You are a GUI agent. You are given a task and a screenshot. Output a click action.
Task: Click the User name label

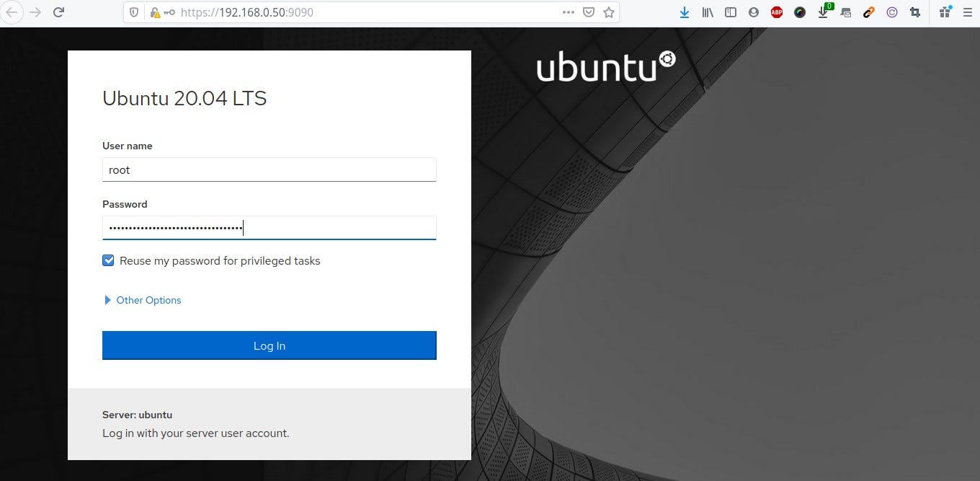point(128,146)
